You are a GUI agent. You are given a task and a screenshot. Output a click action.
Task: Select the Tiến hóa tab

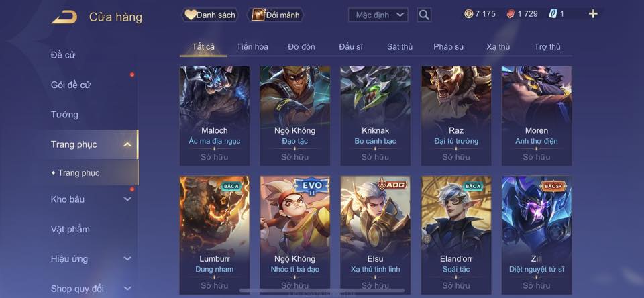[x=252, y=47]
